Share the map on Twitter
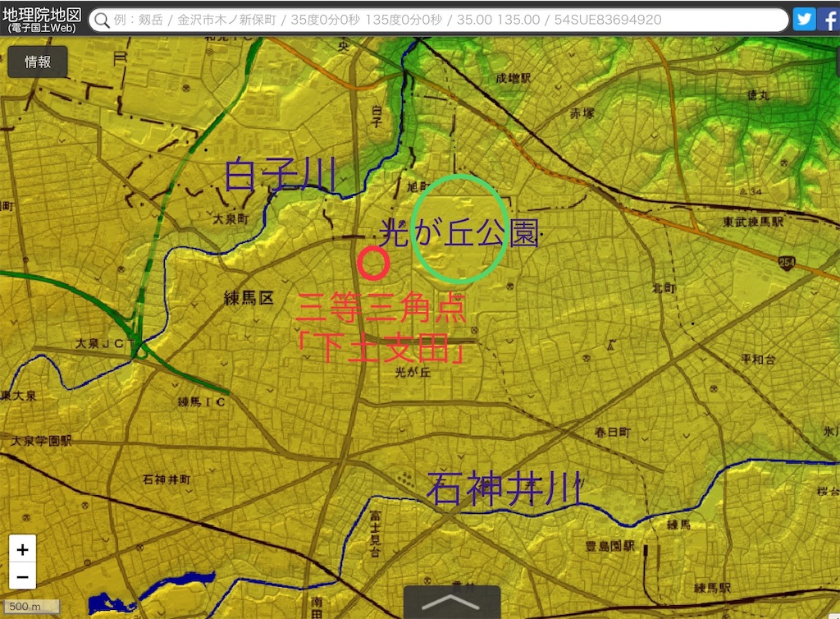Screen dimensions: 840x619 [x=804, y=20]
